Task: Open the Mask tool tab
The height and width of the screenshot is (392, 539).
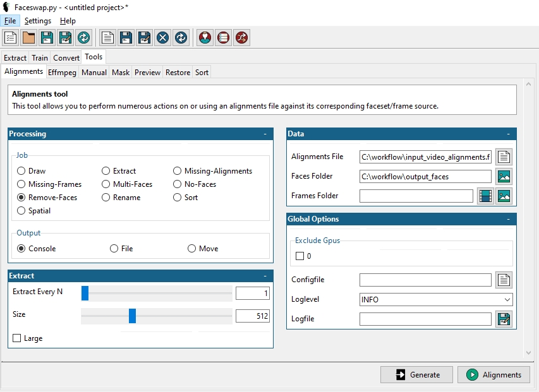Action: [121, 73]
